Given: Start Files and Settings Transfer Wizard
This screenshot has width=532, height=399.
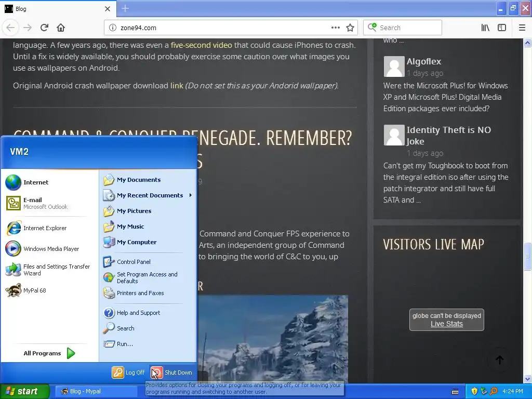Looking at the screenshot, I should coord(49,270).
